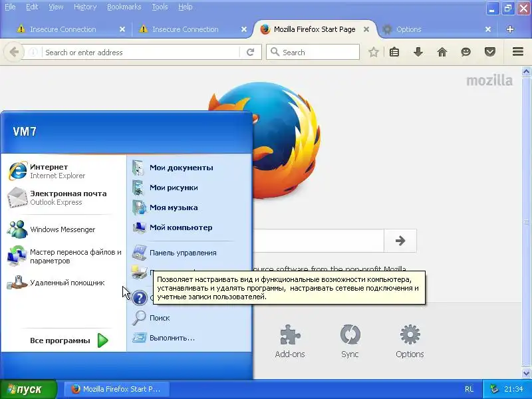The image size is (532, 399).
Task: Open Мои рисунки folder
Action: click(x=190, y=188)
